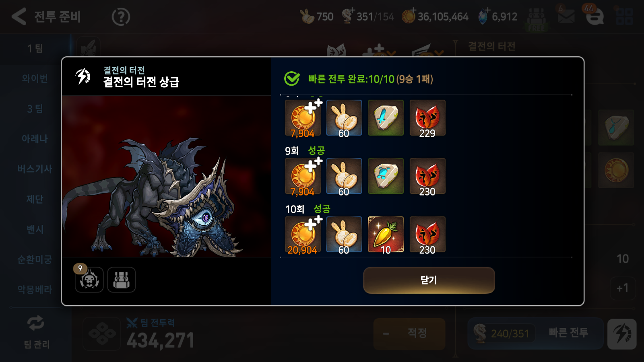Open the 팀 관리 team management option
This screenshot has width=644, height=362.
click(x=36, y=332)
